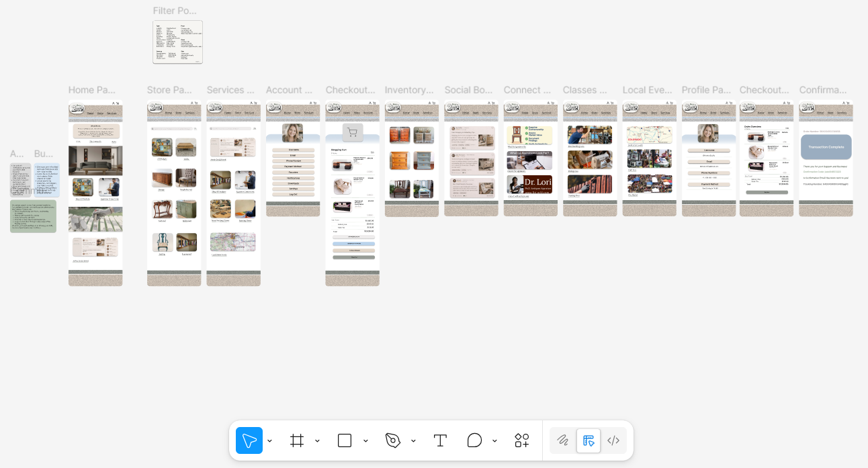868x468 pixels.
Task: Select the "Confirma..." frame label
Action: (x=824, y=90)
